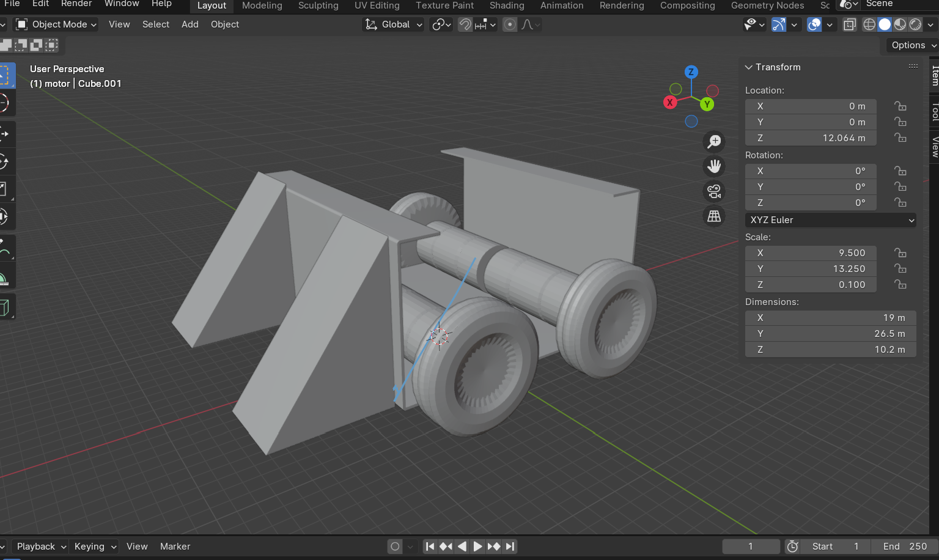Click the zoom magnifier viewport icon
Viewport: 939px width, 560px height.
[x=714, y=142]
